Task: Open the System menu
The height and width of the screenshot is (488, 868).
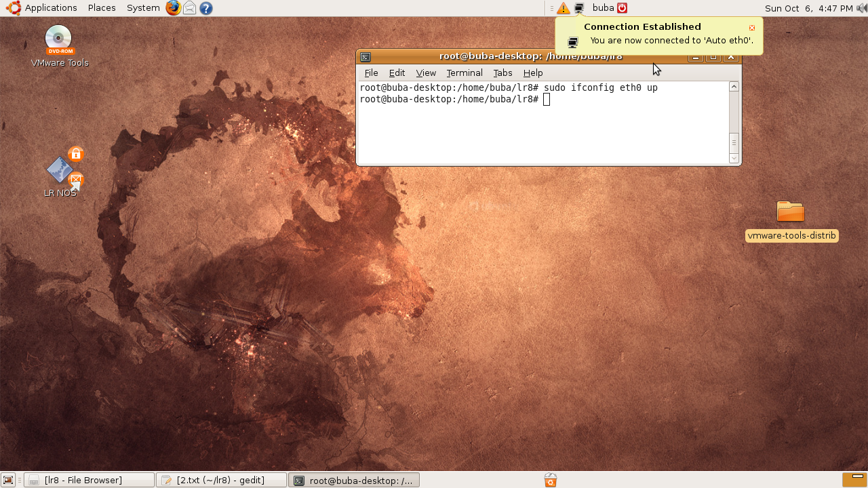Action: [x=143, y=8]
